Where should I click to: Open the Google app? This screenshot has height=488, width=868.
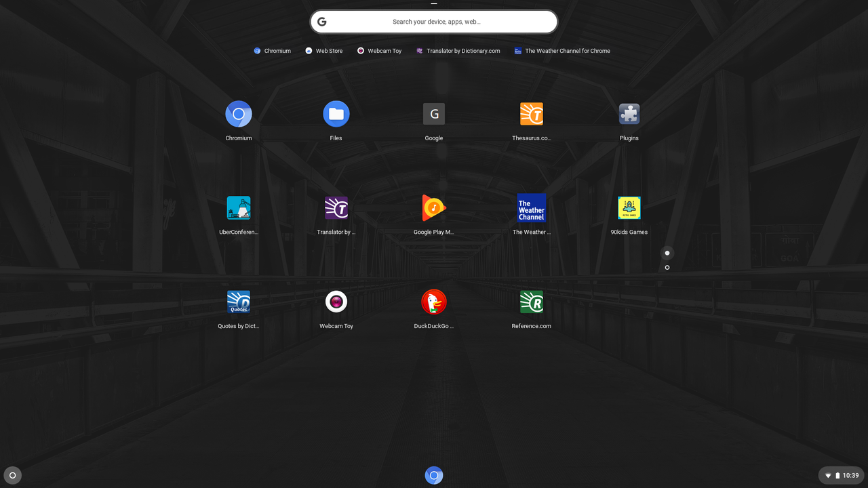[x=433, y=113]
